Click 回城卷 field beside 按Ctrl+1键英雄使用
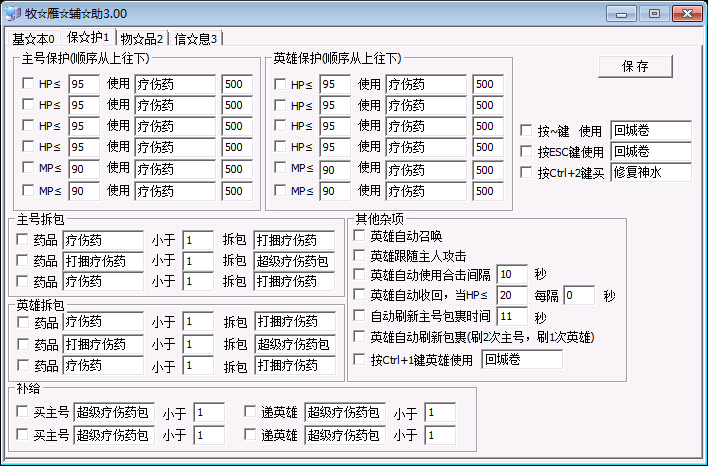The width and height of the screenshot is (708, 466). 522,359
